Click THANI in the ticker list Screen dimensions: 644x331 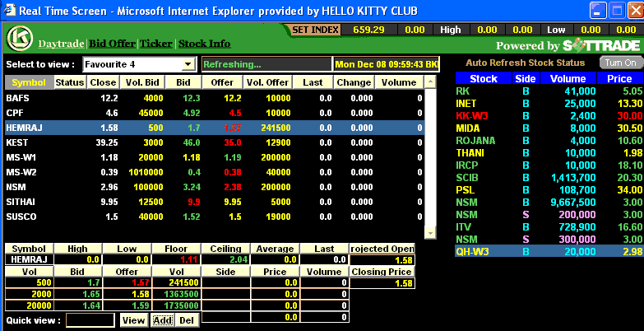coord(470,153)
